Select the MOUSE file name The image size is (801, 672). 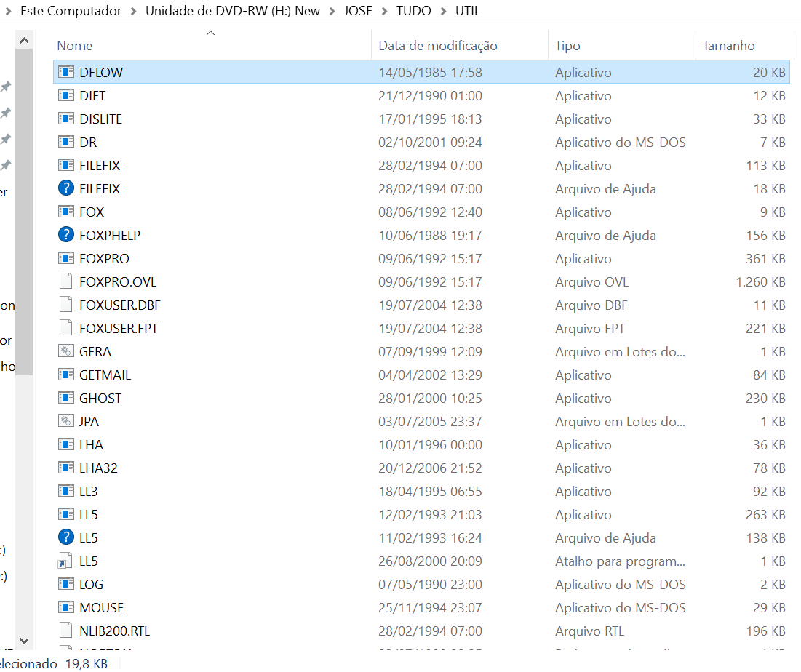[x=102, y=608]
